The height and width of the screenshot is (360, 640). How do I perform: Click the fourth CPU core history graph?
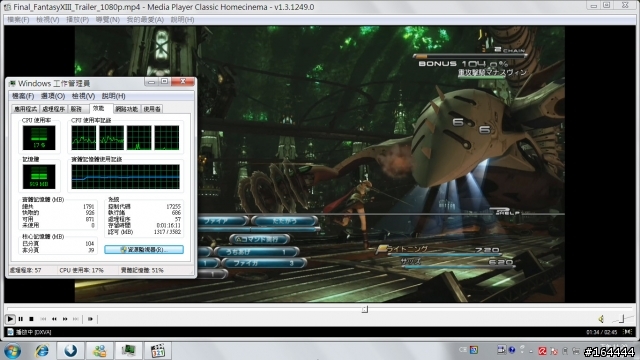click(x=167, y=138)
